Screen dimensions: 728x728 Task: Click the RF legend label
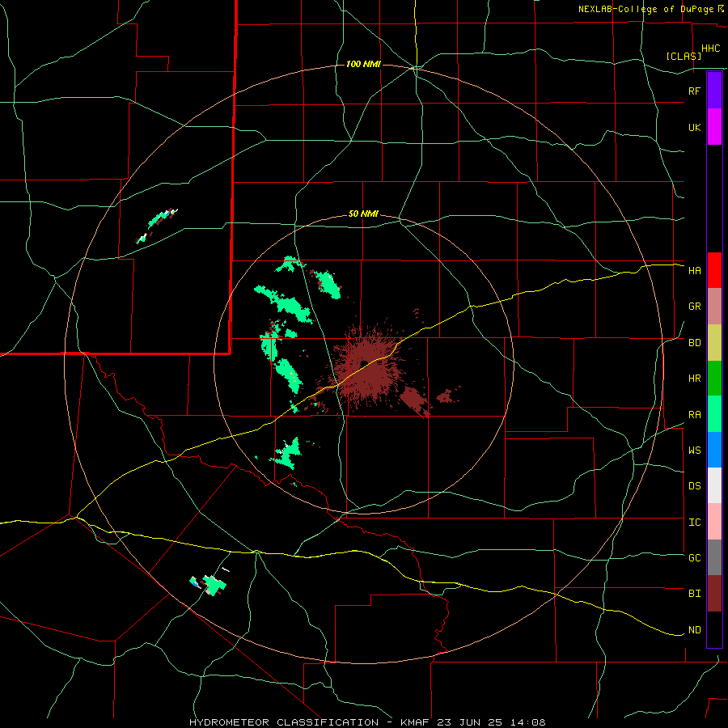click(x=694, y=91)
